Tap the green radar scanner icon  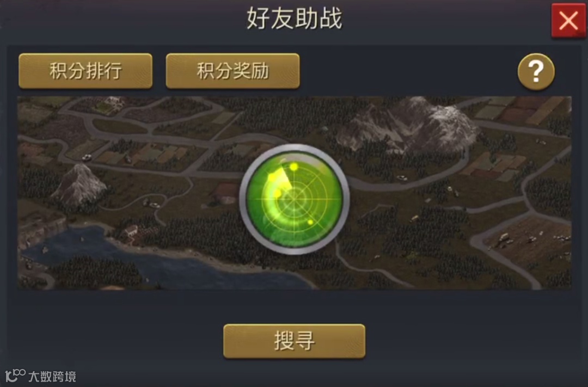[x=295, y=199]
